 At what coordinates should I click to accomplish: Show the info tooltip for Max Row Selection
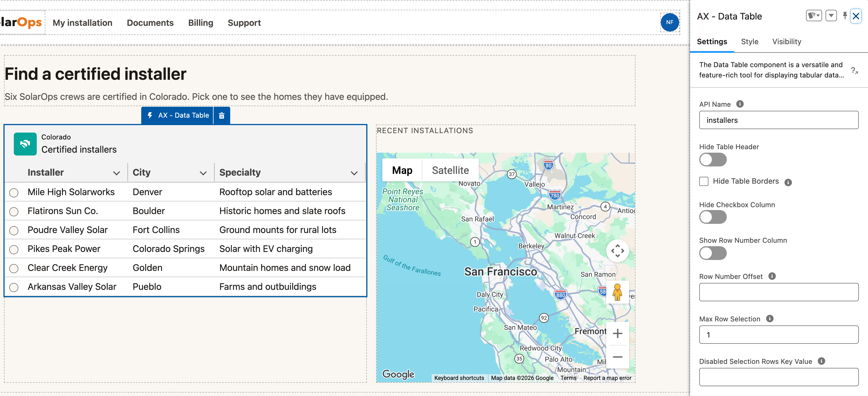770,318
